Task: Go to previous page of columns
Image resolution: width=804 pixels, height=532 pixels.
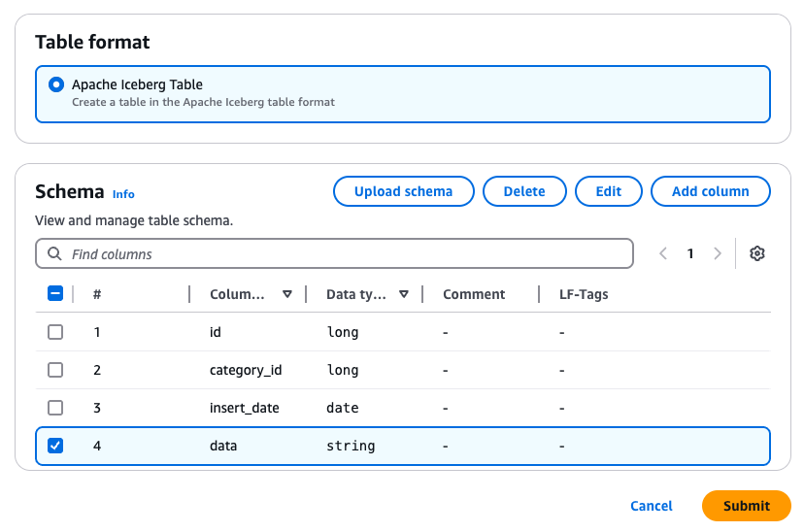Action: click(x=663, y=253)
